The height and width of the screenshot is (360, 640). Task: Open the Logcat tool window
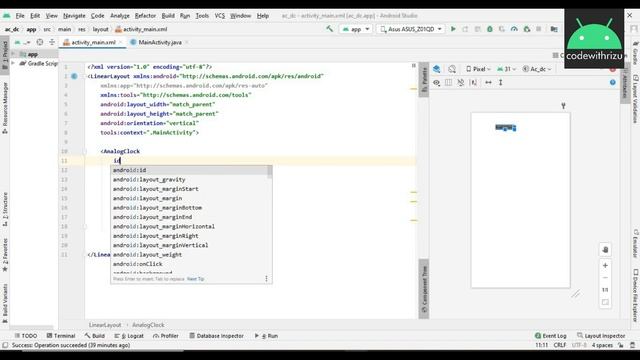pyautogui.click(x=129, y=336)
